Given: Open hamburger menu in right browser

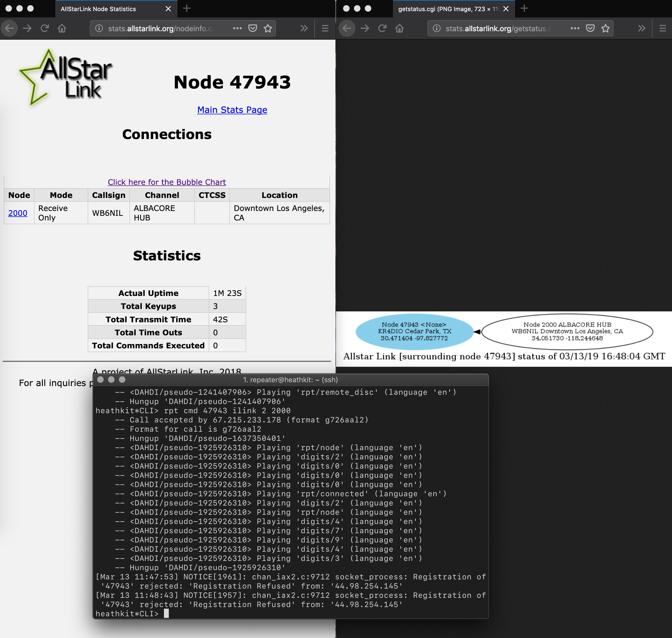Looking at the screenshot, I should 663,28.
